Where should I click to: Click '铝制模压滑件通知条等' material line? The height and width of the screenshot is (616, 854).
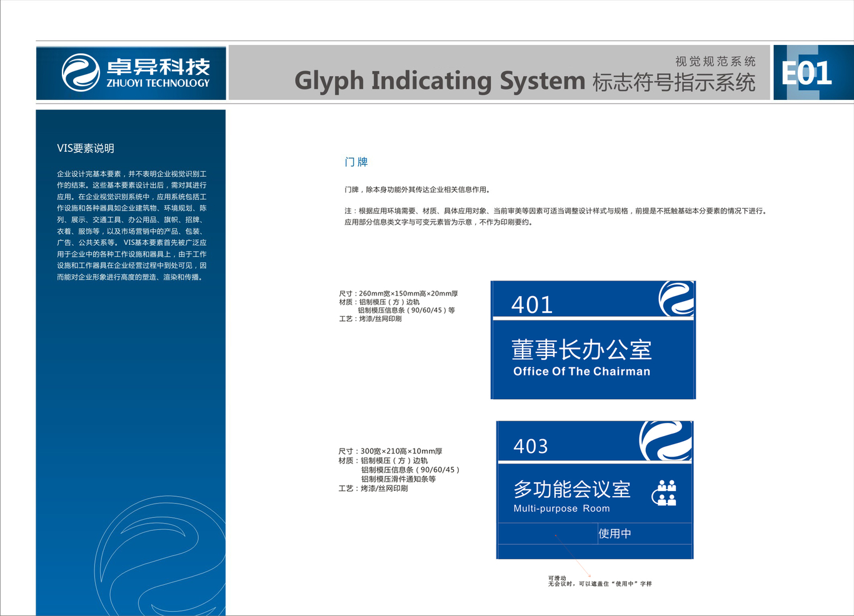coord(398,479)
